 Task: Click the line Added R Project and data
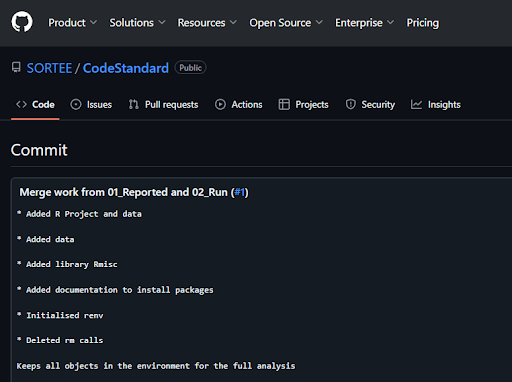point(79,214)
